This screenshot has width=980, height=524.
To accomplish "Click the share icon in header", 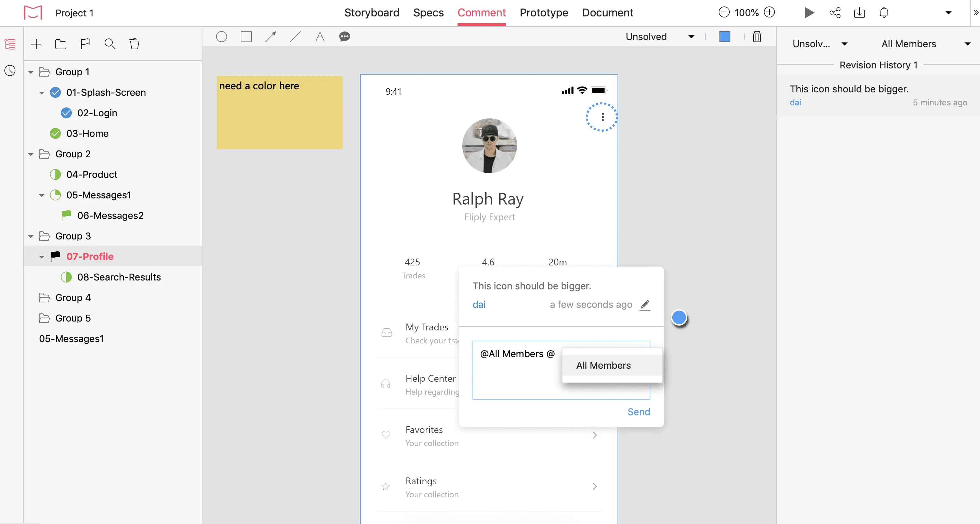I will pos(835,13).
